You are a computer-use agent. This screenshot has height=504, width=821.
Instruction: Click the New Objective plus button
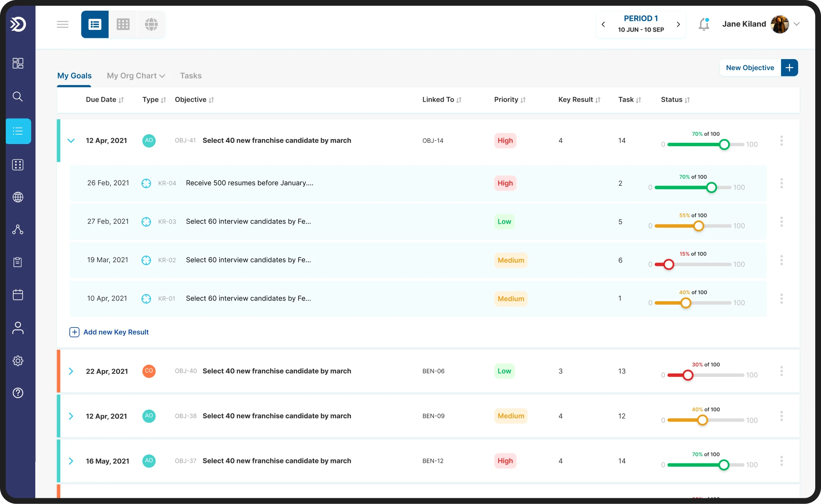pyautogui.click(x=789, y=68)
